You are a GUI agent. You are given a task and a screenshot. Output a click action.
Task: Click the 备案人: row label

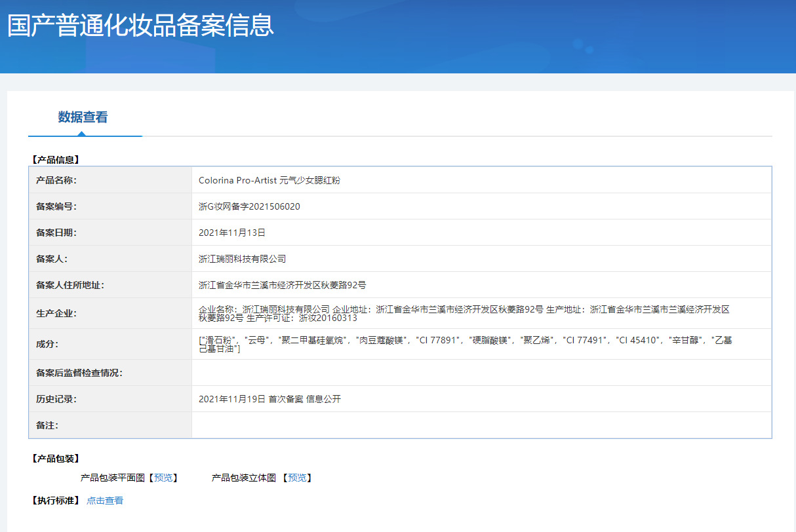52,259
